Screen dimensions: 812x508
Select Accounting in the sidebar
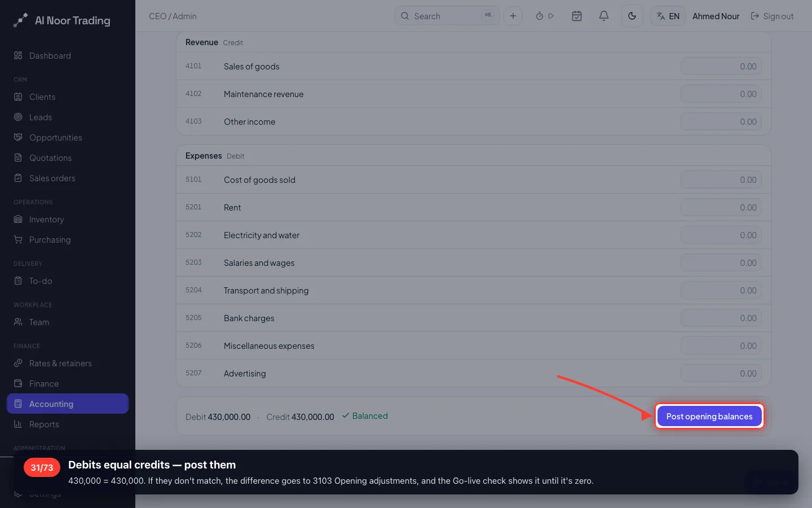coord(68,404)
